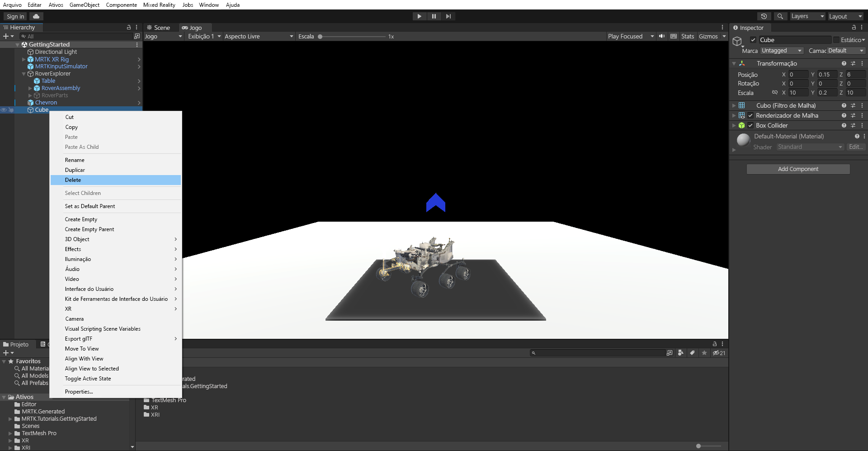Click the Play button in the toolbar
This screenshot has width=868, height=451.
coord(419,16)
